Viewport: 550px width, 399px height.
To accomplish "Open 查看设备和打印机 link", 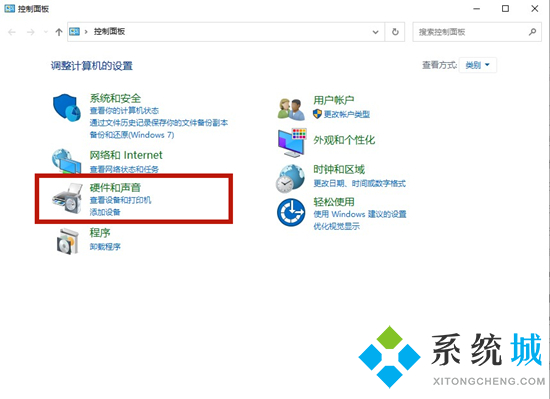I will pos(120,200).
